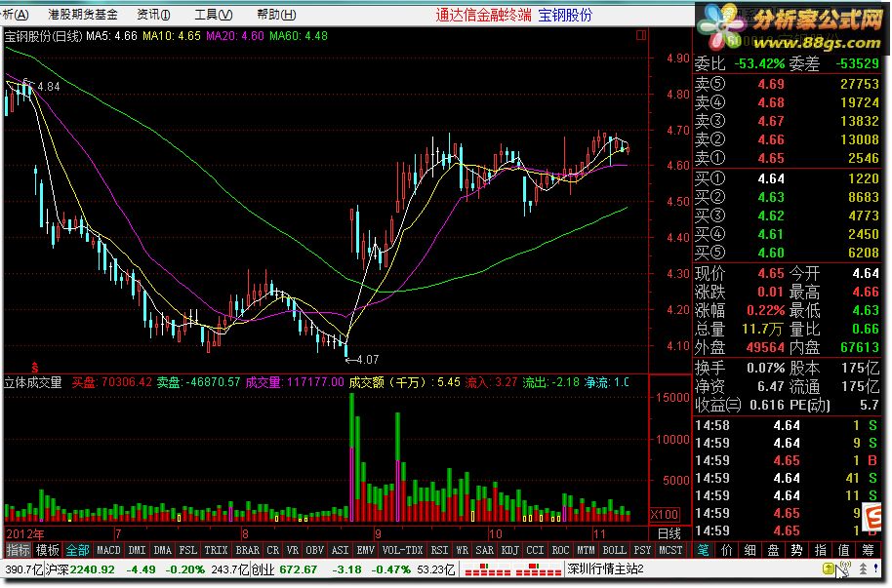Switch to the MCST indicator

pos(670,550)
